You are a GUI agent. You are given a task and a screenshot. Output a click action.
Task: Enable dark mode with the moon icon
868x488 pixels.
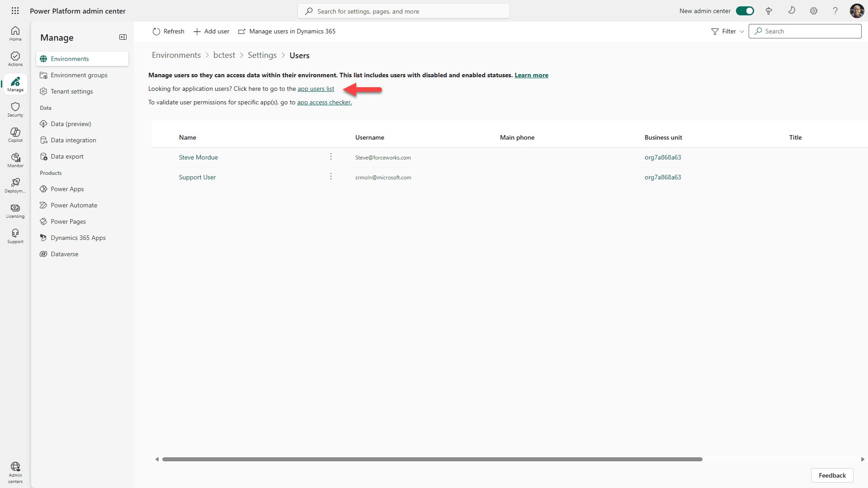(791, 10)
